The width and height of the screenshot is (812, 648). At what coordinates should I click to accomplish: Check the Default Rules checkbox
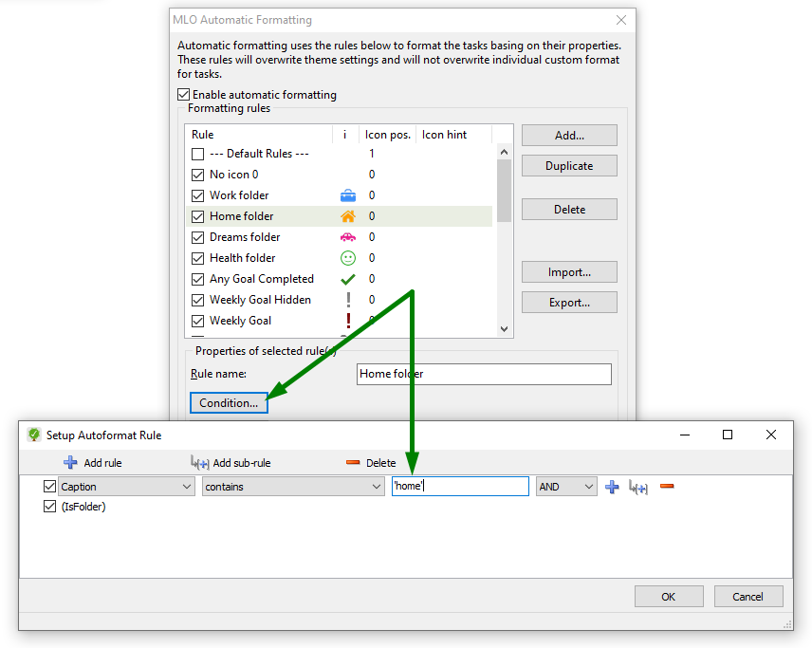(198, 154)
